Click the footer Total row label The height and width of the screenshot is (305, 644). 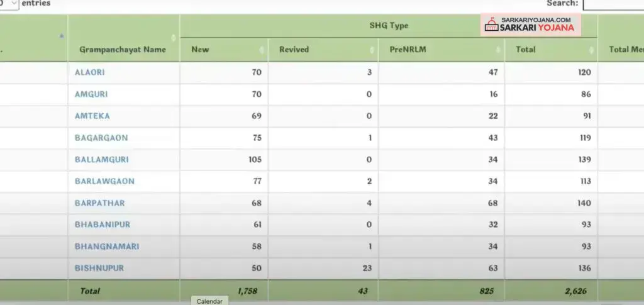click(90, 291)
